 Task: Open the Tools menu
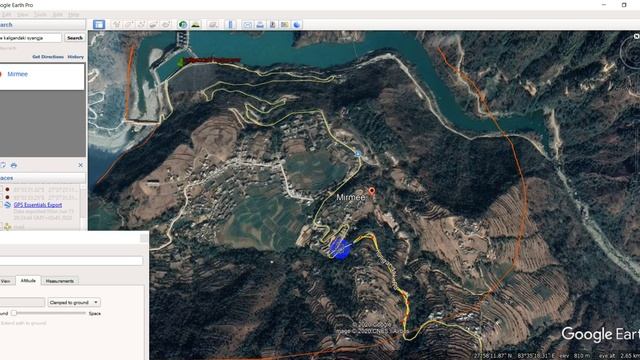click(x=40, y=14)
